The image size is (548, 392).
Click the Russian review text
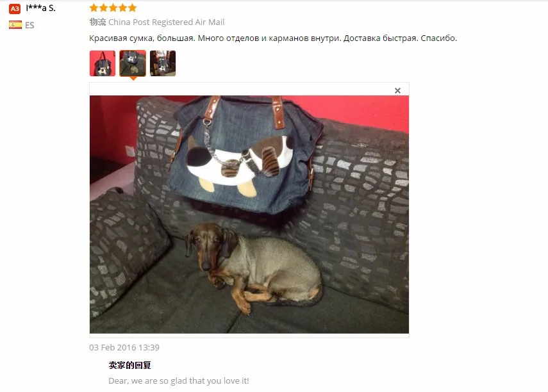(273, 38)
